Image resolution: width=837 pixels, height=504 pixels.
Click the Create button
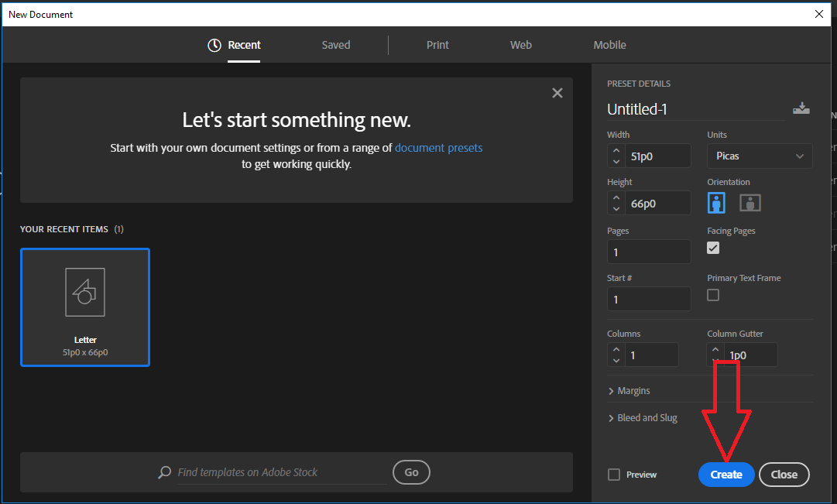coord(726,475)
